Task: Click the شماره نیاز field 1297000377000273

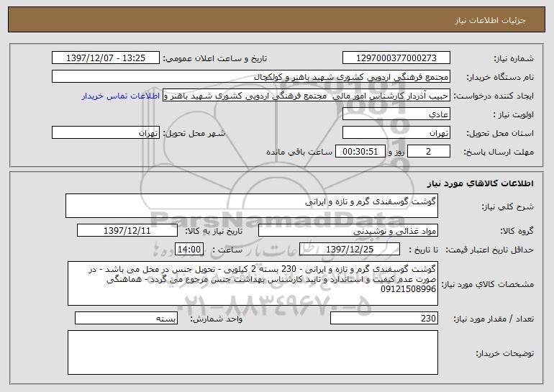Action: [396, 58]
